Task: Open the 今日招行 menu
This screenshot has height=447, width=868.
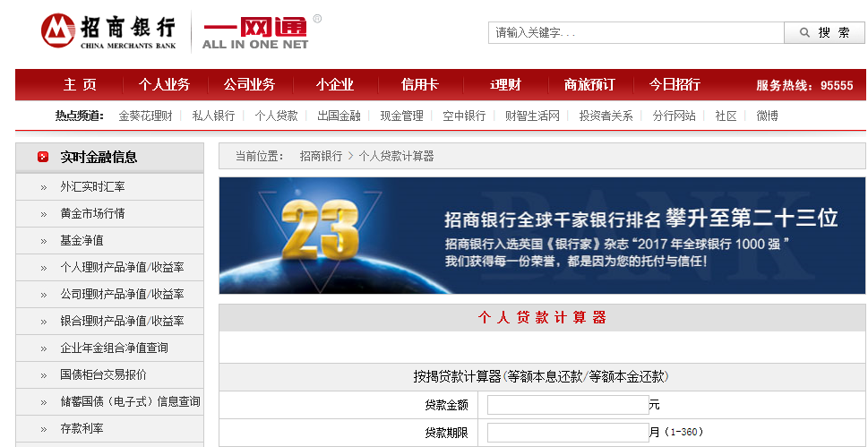Action: (675, 85)
